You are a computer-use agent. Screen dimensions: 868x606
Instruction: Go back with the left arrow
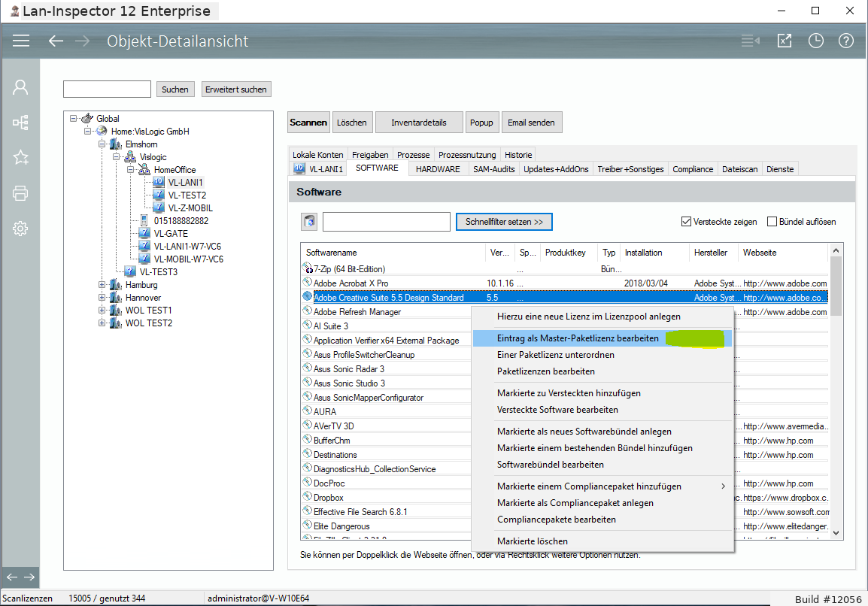pyautogui.click(x=56, y=41)
